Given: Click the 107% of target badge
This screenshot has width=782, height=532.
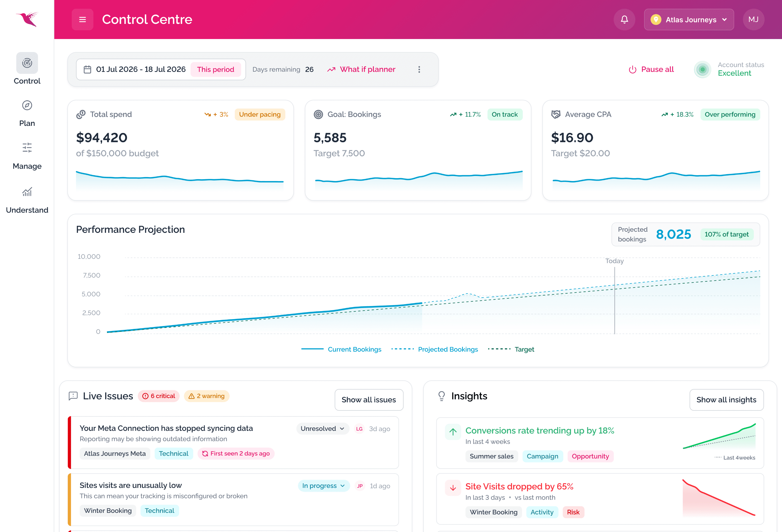Looking at the screenshot, I should tap(726, 234).
